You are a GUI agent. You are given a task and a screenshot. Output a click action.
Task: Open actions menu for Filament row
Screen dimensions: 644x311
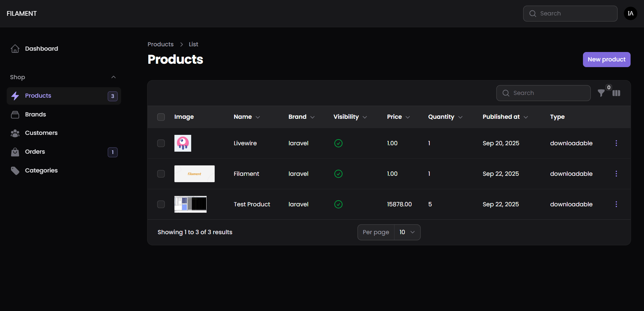(616, 174)
